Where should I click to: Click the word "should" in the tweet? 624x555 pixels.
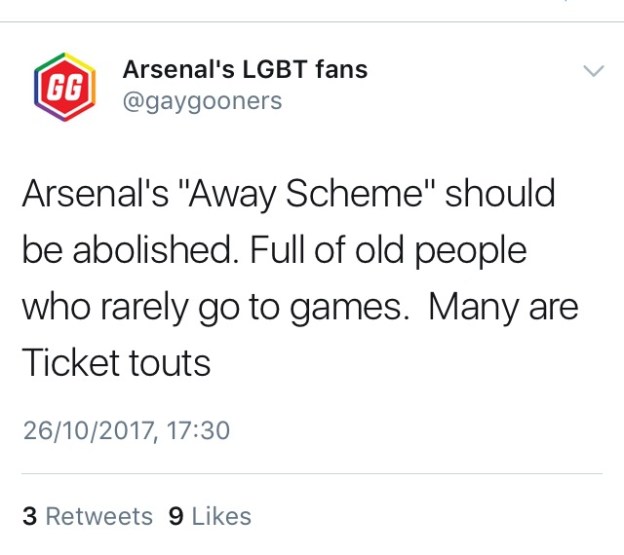(500, 193)
